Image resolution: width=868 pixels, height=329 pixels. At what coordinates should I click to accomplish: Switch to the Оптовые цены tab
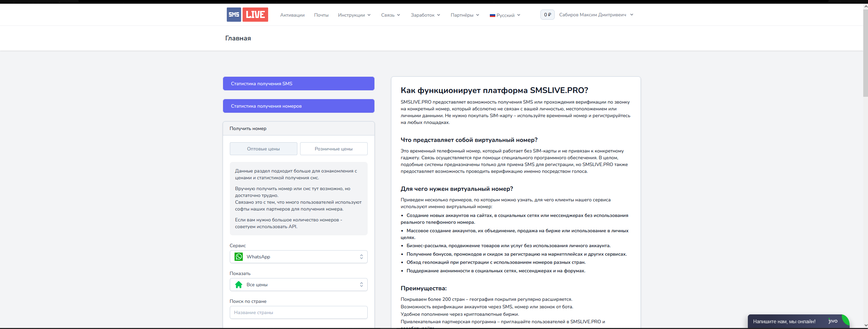263,149
